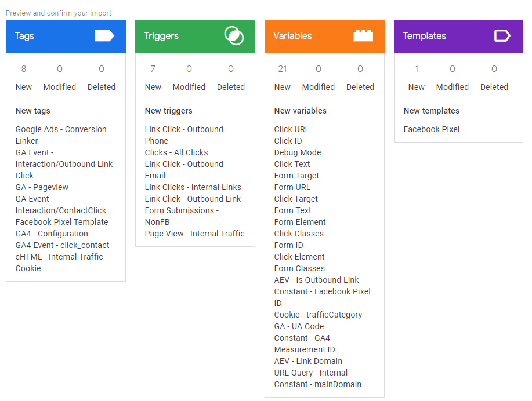Select Constant - mainDomain variable

[x=317, y=384]
